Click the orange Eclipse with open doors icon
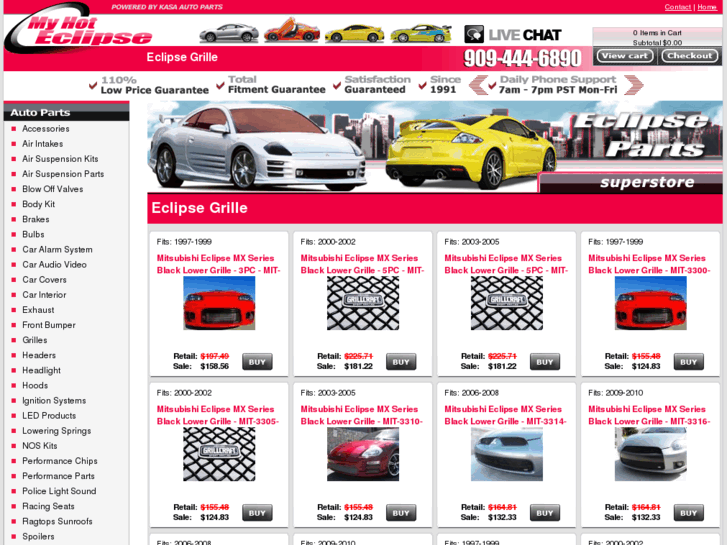This screenshot has height=545, width=727. coord(292,31)
